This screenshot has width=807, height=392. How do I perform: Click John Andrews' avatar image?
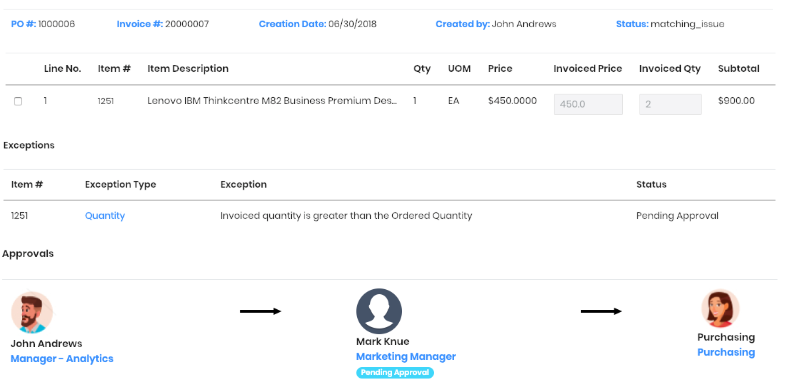(x=32, y=313)
